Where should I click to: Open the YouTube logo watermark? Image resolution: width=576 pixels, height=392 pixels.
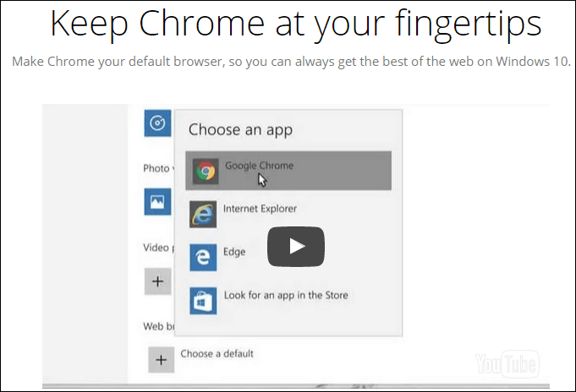[x=507, y=364]
